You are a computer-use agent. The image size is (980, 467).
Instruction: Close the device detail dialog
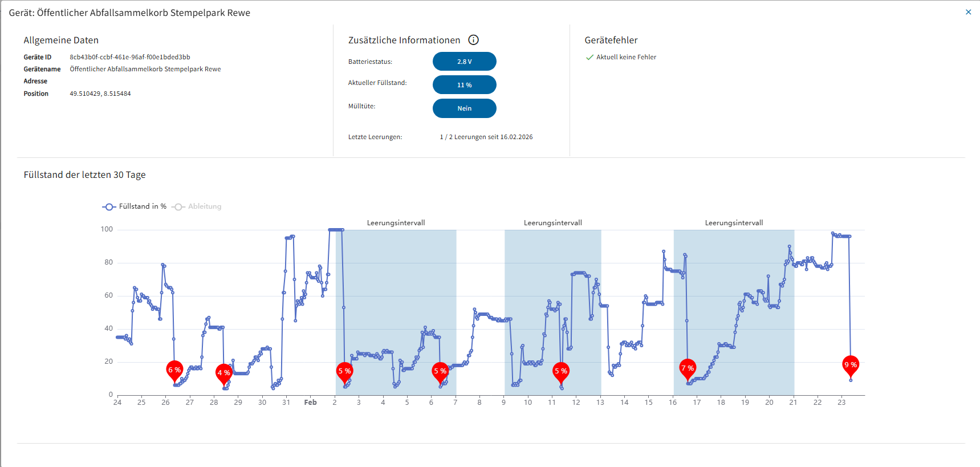point(968,12)
